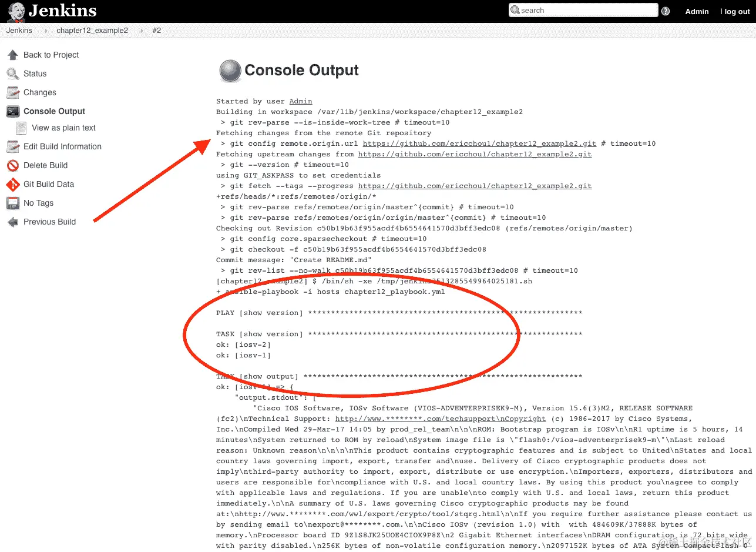This screenshot has height=552, width=756.
Task: Click the Admin link after Started by user
Action: point(301,101)
